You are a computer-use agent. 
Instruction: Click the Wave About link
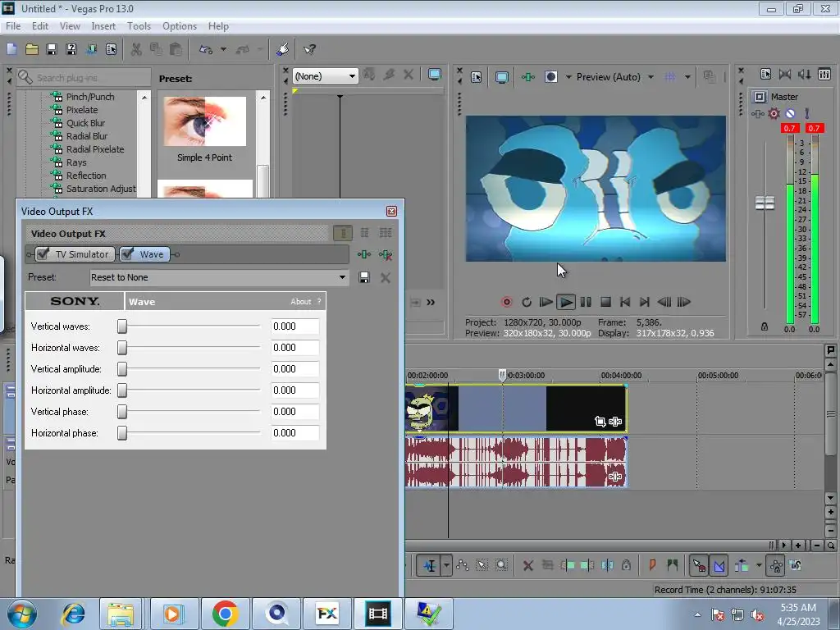pyautogui.click(x=300, y=302)
